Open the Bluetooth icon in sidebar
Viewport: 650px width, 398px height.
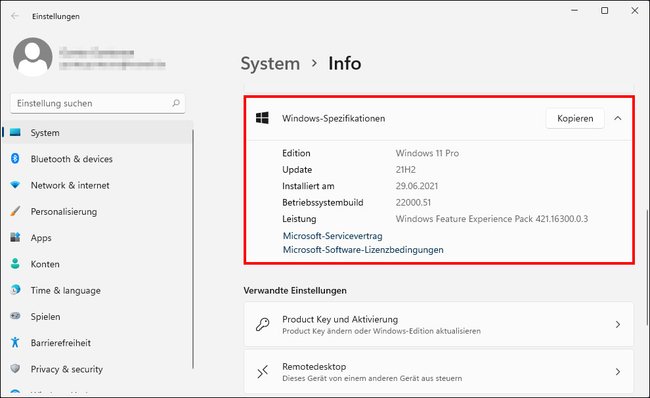coord(15,158)
